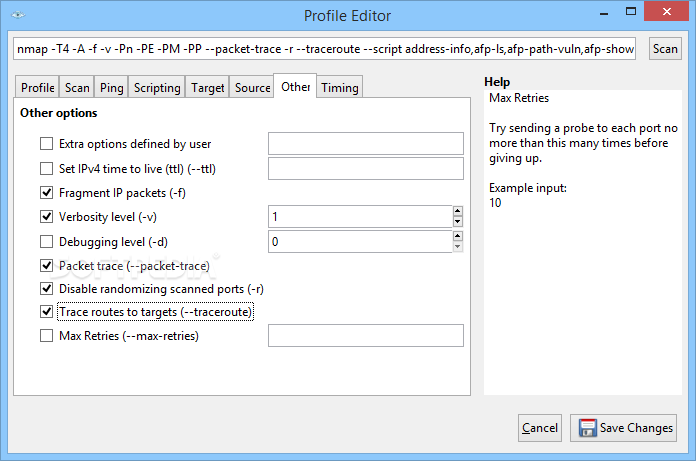Click the floppy disk Save Changes icon

(588, 428)
